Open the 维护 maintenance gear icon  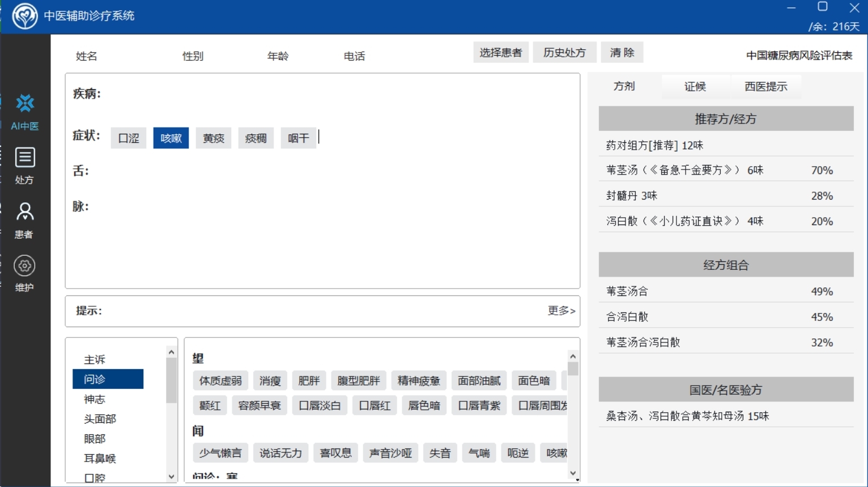(x=25, y=273)
